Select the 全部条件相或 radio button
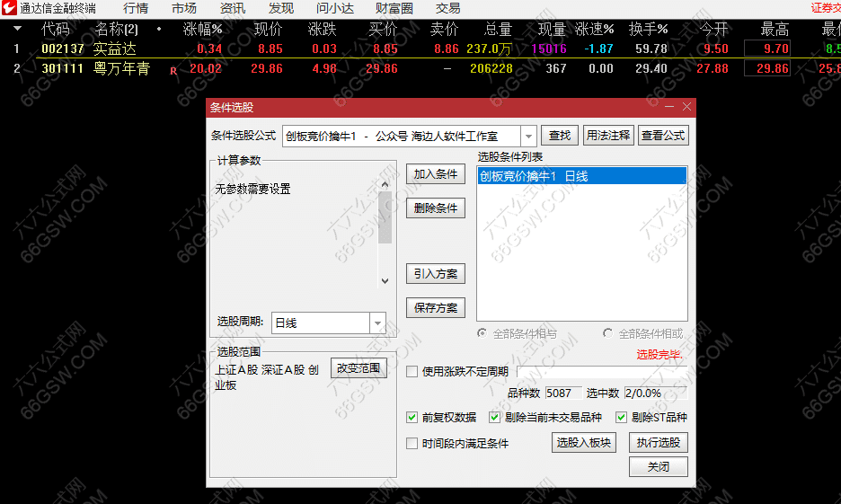This screenshot has width=841, height=504. click(x=607, y=333)
